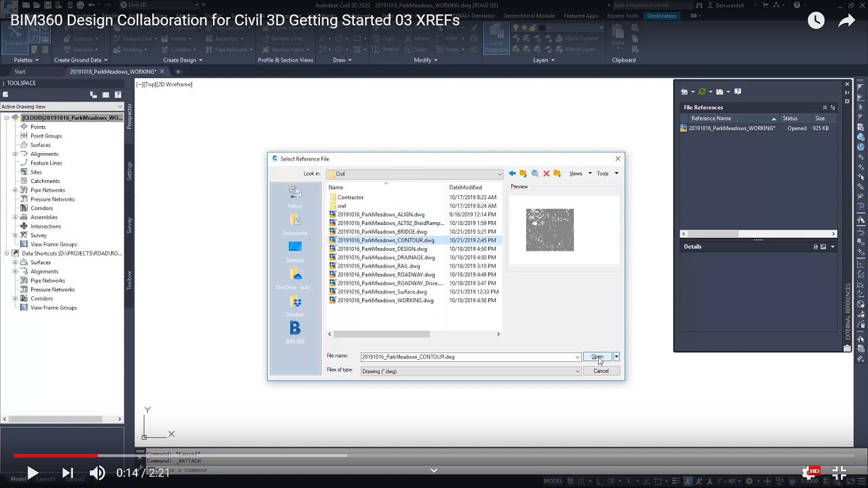Click the Cancel button in file dialog
The width and height of the screenshot is (868, 488).
[x=601, y=371]
